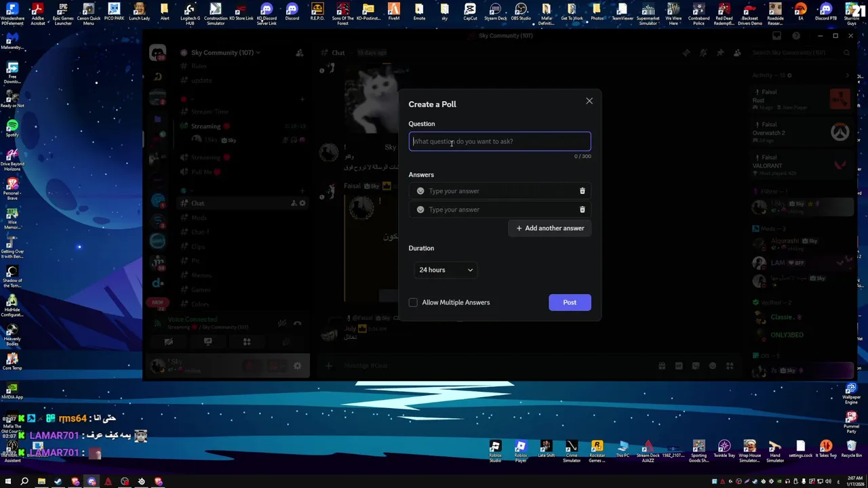The height and width of the screenshot is (488, 868).
Task: Open Stream Deck desktop shortcut
Action: (495, 12)
